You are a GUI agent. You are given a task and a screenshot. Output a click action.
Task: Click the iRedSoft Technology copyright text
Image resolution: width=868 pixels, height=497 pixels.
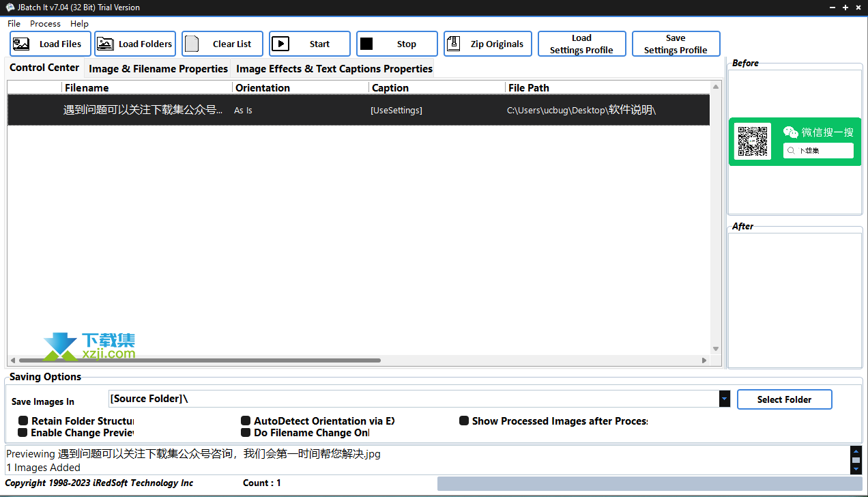[99, 483]
